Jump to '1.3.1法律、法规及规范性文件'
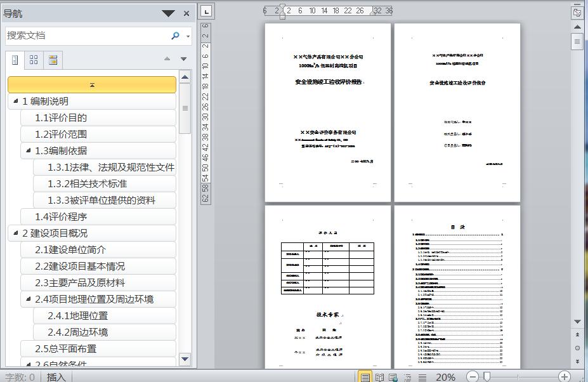The height and width of the screenshot is (382, 588). click(105, 168)
